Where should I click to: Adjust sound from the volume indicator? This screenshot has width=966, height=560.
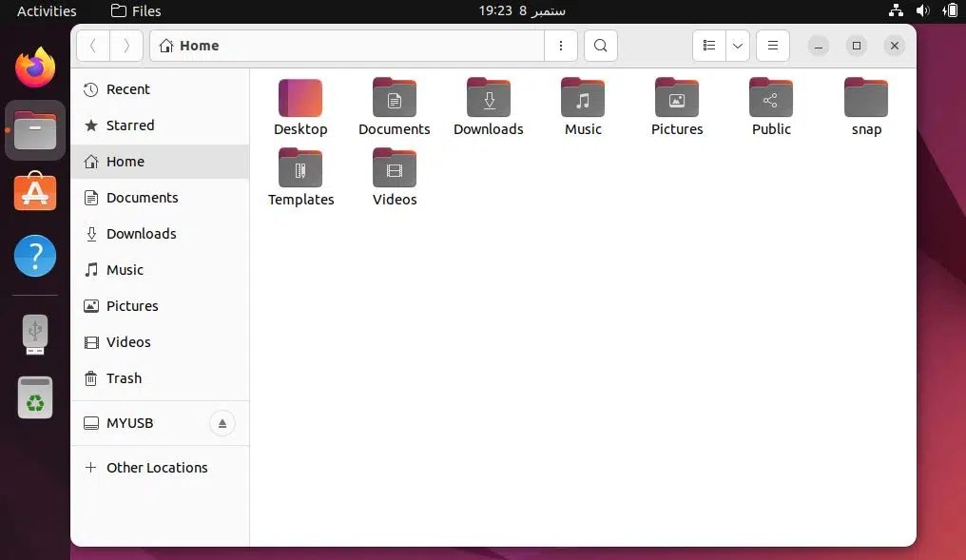coord(922,10)
